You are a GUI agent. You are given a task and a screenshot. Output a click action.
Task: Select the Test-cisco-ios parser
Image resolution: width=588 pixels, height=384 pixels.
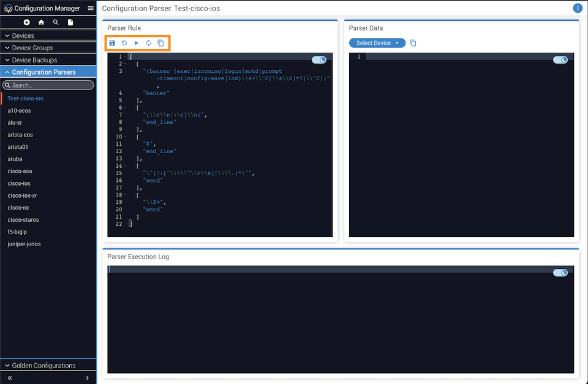click(26, 98)
